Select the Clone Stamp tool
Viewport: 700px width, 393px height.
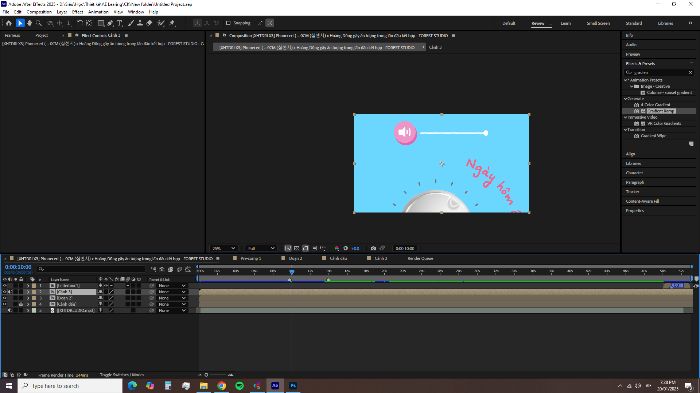pyautogui.click(x=140, y=23)
